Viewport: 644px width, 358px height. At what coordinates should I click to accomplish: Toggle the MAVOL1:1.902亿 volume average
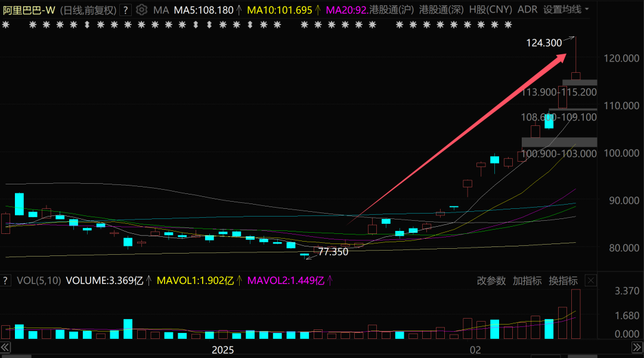(x=196, y=280)
